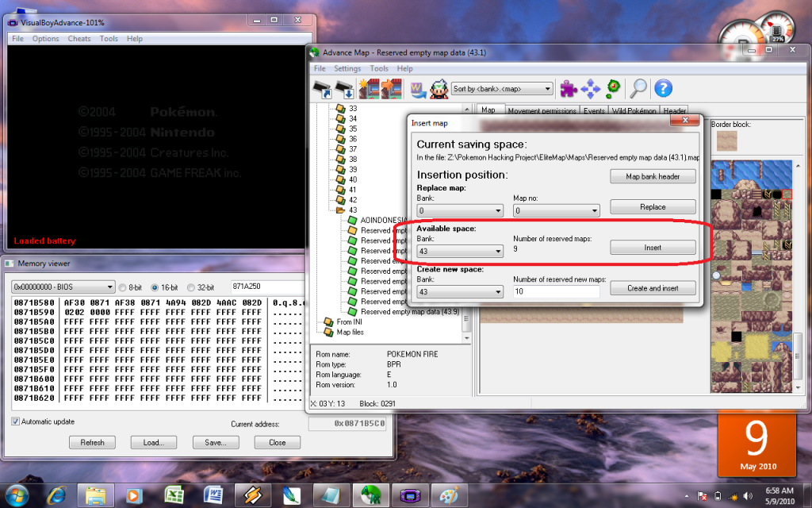Screen dimensions: 812x508
Task: Click Save... in Memory viewer
Action: pyautogui.click(x=216, y=442)
